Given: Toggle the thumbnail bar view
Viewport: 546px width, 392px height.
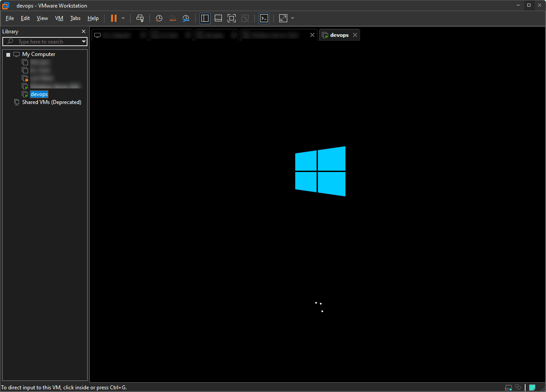Looking at the screenshot, I should [x=218, y=18].
